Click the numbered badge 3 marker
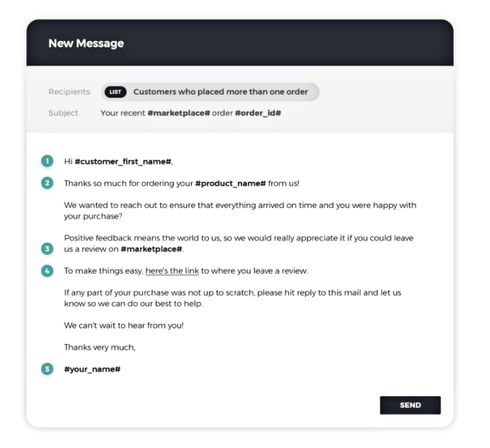Viewport: 490px width, 448px height. pos(47,248)
